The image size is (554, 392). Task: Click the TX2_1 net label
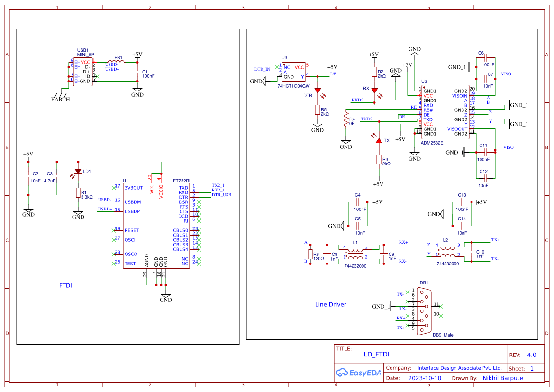click(x=218, y=185)
